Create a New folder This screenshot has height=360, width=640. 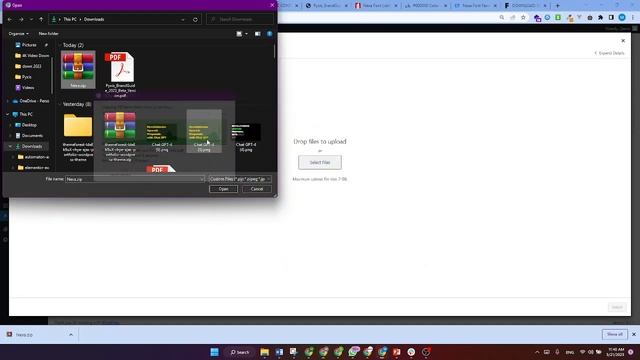pos(49,33)
